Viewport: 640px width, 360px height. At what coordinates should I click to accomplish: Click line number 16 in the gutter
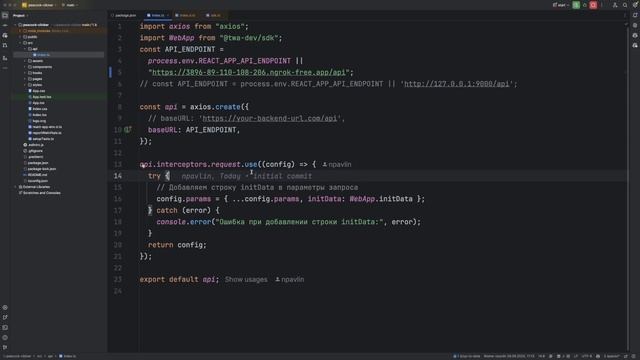pyautogui.click(x=118, y=199)
